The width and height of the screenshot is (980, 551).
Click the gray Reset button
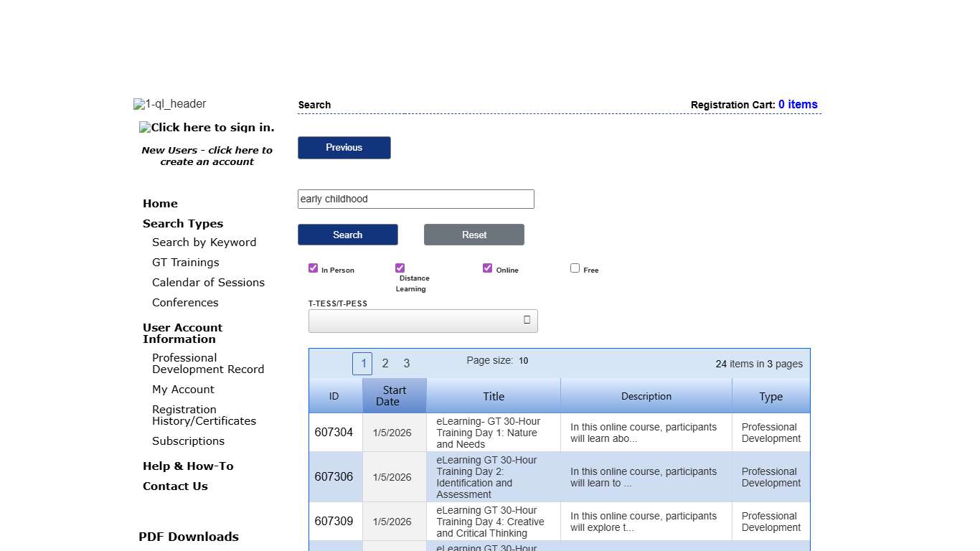473,235
